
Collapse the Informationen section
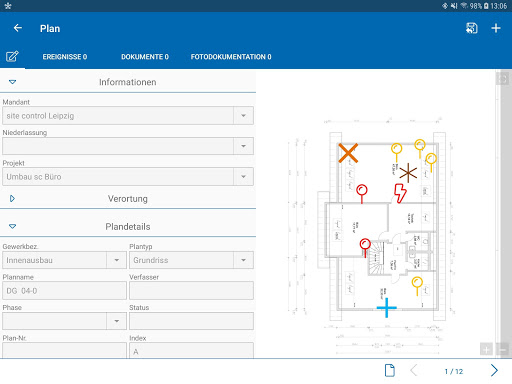(x=13, y=82)
